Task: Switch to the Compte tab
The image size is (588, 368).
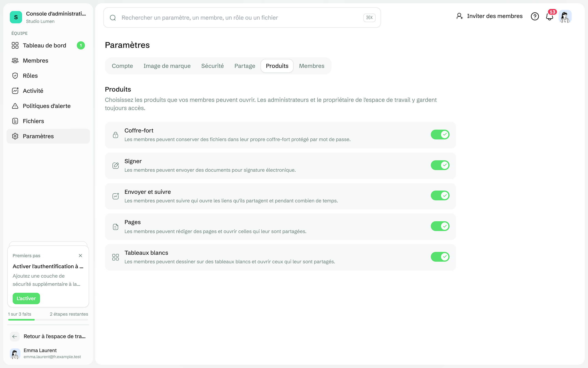Action: 122,66
